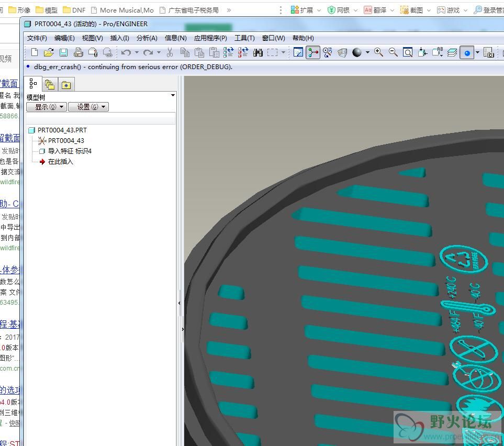This screenshot has height=446, width=504.
Task: Open the 帮助(H) menu
Action: coord(303,38)
